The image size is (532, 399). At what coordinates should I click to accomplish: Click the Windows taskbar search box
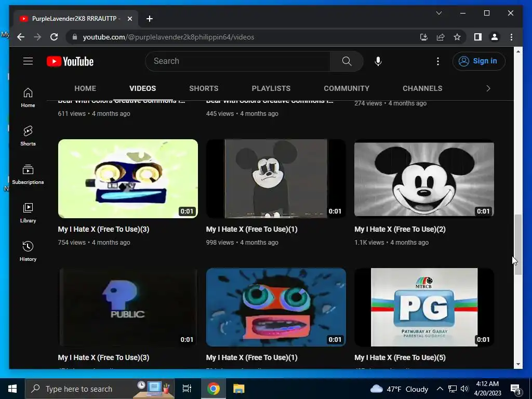click(x=100, y=389)
